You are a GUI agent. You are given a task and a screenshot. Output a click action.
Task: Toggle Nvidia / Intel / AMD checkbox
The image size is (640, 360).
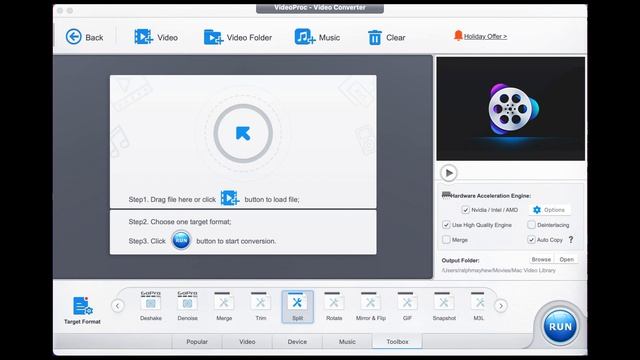click(465, 210)
